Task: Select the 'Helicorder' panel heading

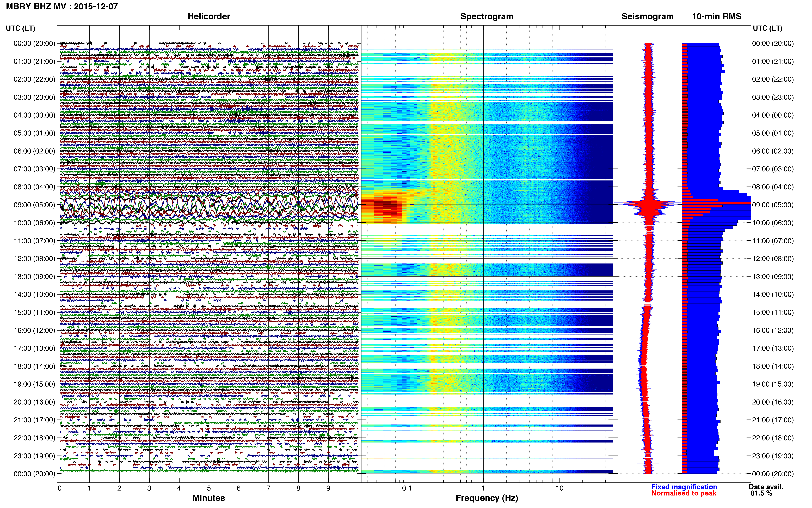Action: pos(209,16)
